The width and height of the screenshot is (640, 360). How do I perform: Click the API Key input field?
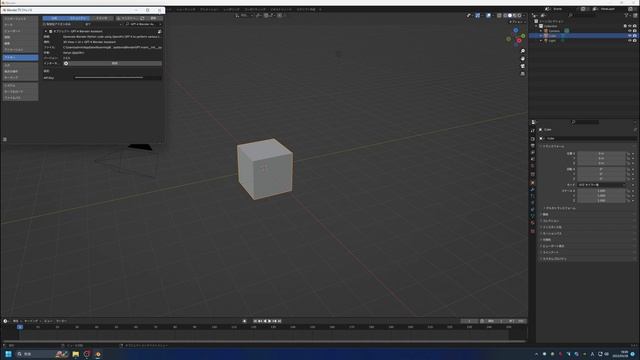(118, 78)
